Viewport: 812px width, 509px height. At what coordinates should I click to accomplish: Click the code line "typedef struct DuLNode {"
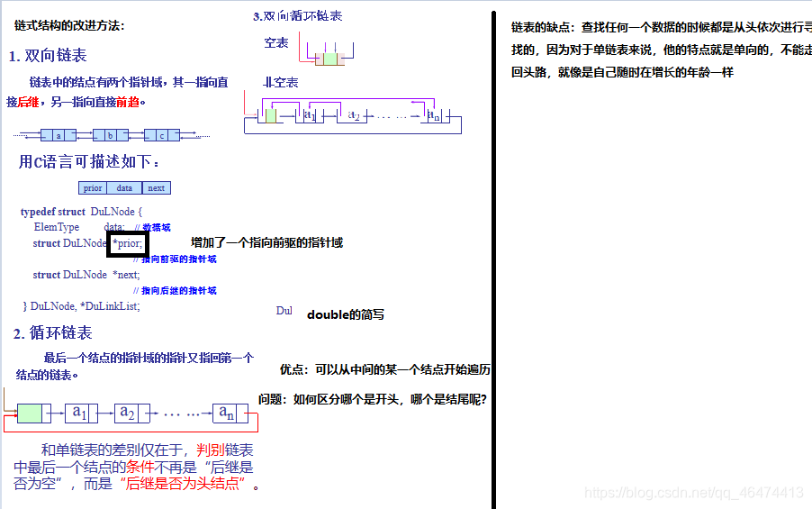click(x=81, y=212)
